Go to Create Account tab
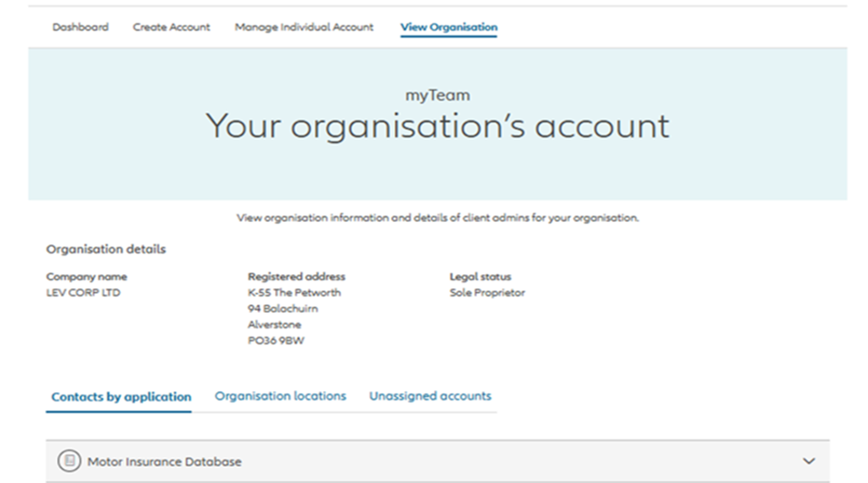 pyautogui.click(x=171, y=27)
